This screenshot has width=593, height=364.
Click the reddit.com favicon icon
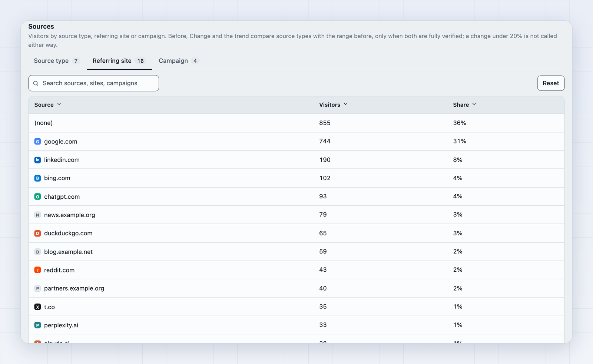tap(37, 270)
